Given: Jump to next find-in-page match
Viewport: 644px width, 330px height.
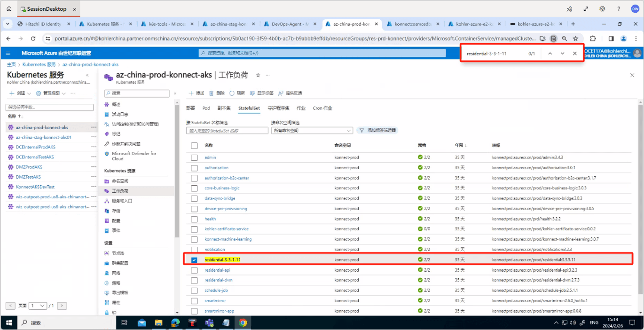Looking at the screenshot, I should pyautogui.click(x=562, y=54).
